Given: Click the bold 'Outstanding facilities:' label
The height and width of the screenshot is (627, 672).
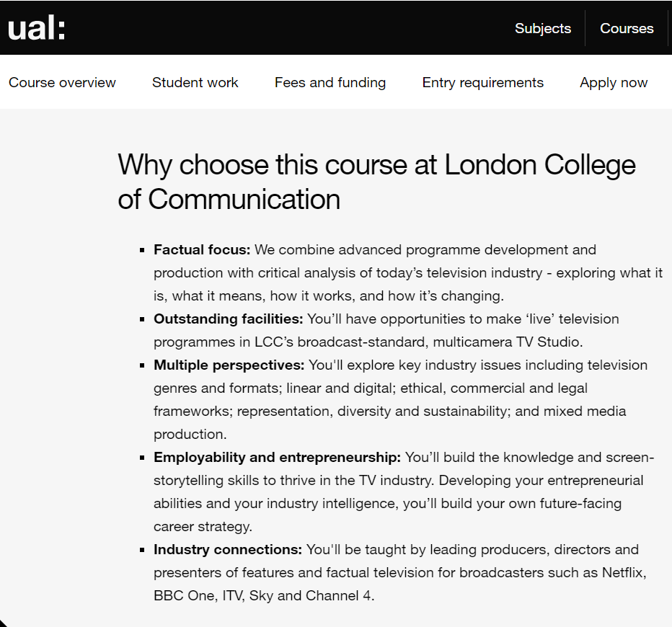Looking at the screenshot, I should point(228,319).
